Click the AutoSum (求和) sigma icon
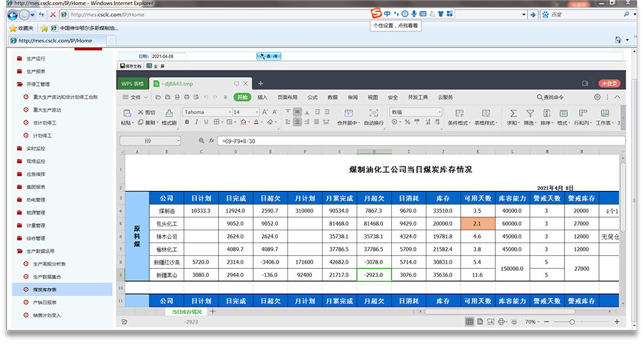The height and width of the screenshot is (344, 644). click(x=513, y=113)
